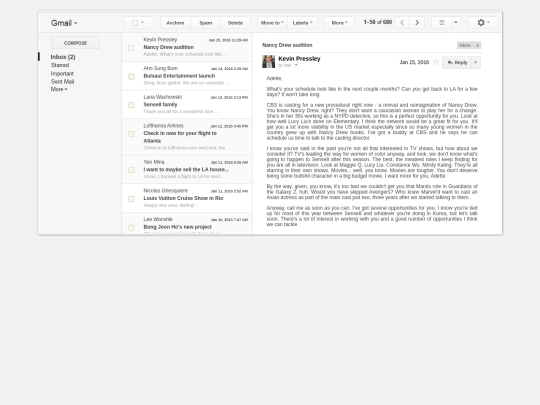Image resolution: width=540 pixels, height=405 pixels.
Task: Click the Jan 15, 2016 date in header
Action: [414, 62]
